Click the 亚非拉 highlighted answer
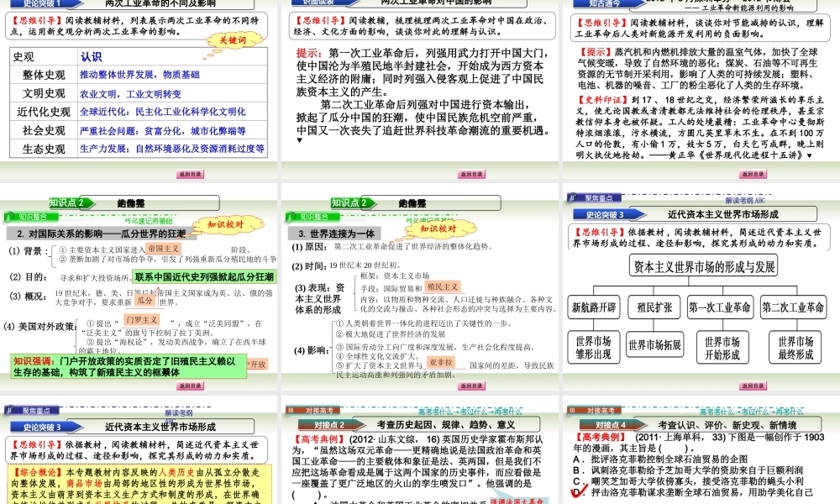840x504 pixels. 441,362
